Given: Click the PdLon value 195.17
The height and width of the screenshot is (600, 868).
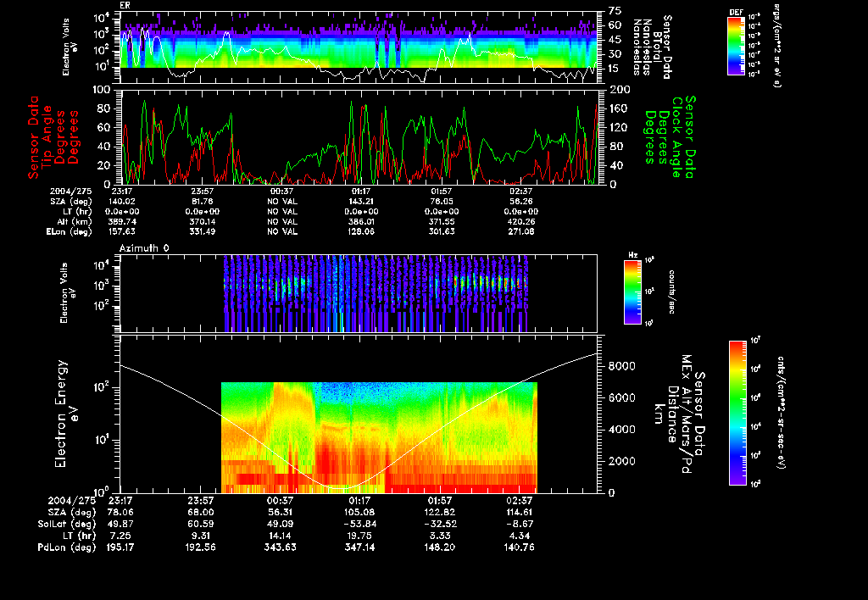Looking at the screenshot, I should coord(120,547).
